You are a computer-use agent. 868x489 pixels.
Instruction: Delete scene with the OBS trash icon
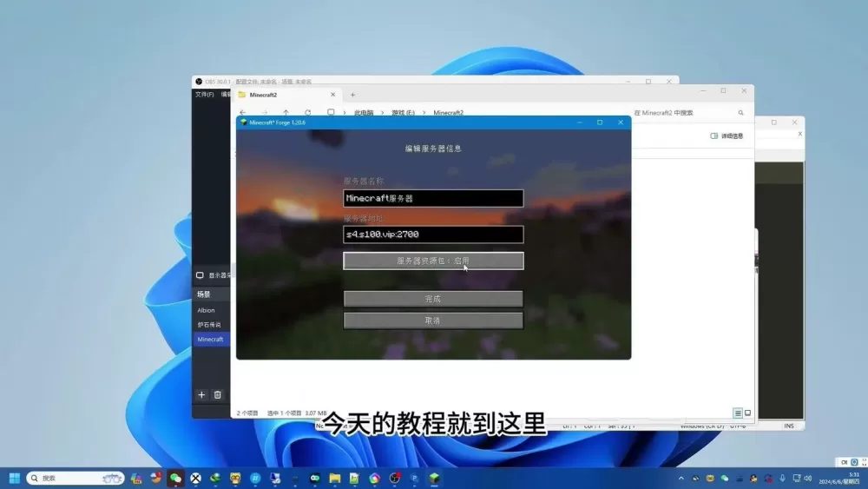218,395
